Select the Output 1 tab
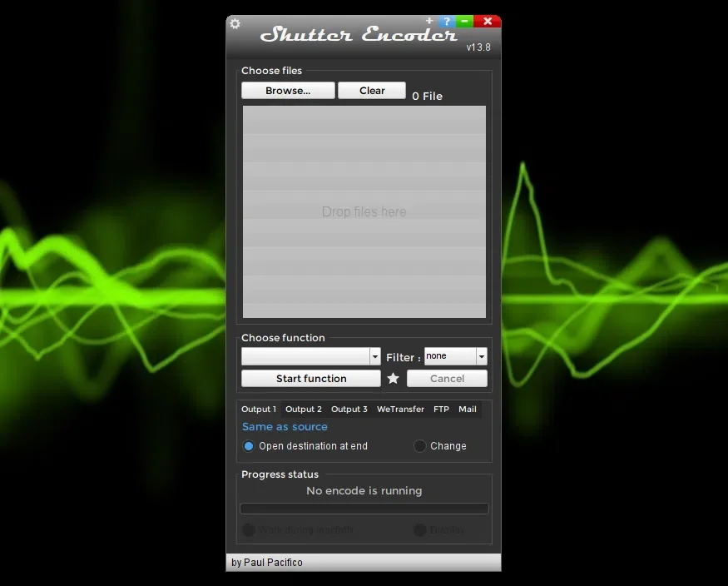 click(259, 409)
